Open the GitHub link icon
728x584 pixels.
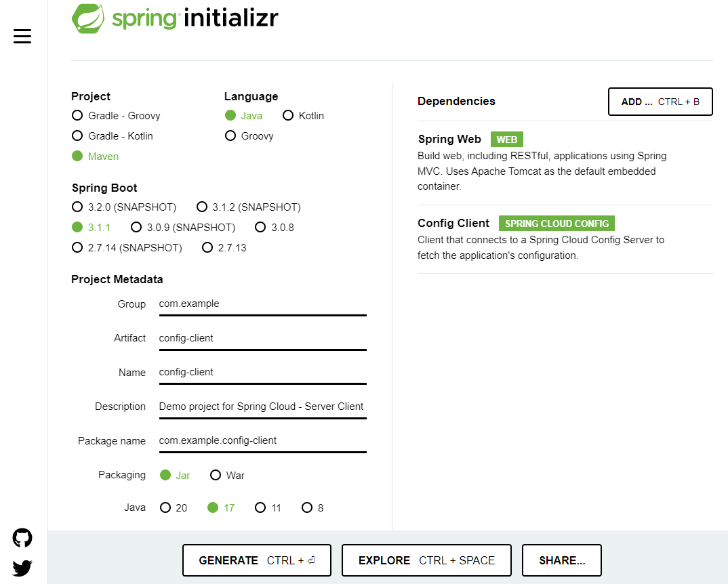tap(22, 537)
